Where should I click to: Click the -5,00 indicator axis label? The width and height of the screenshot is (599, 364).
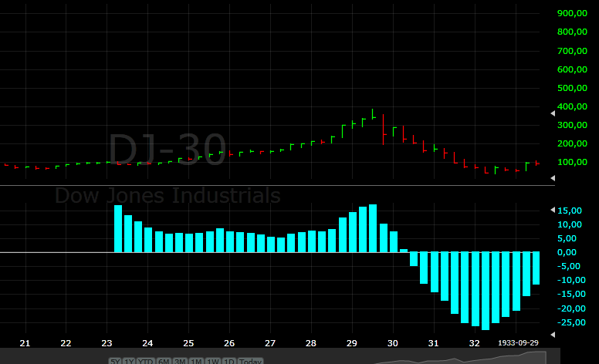point(569,266)
